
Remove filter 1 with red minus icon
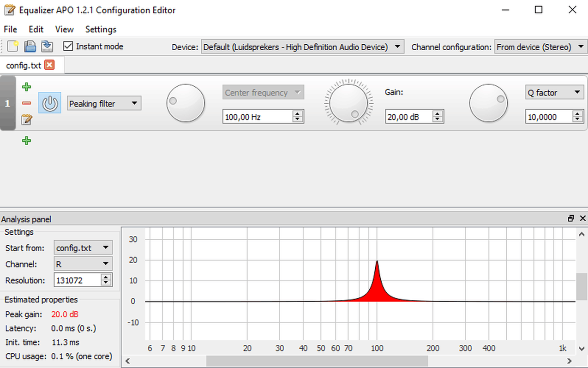pos(26,103)
